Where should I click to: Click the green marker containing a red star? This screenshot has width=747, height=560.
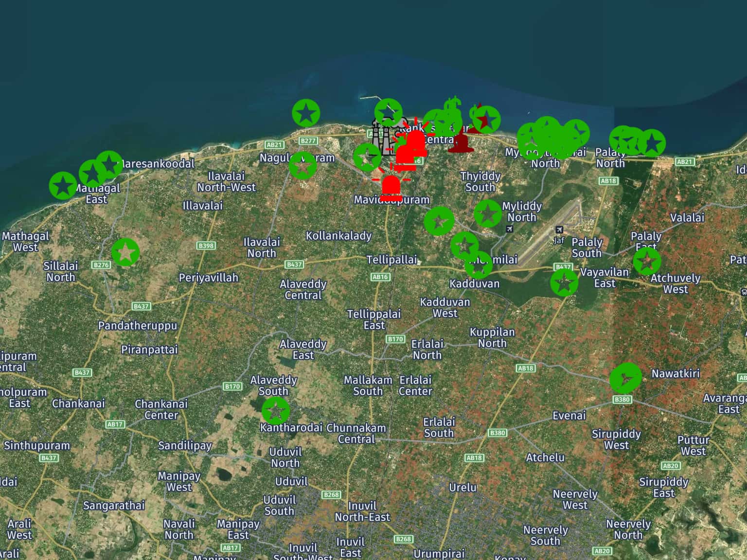pos(486,119)
